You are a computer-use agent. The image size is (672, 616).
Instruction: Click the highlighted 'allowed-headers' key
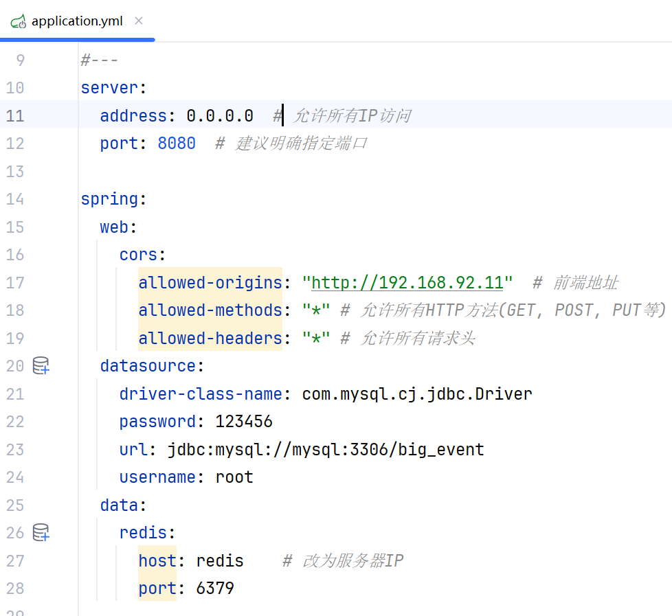pyautogui.click(x=210, y=339)
